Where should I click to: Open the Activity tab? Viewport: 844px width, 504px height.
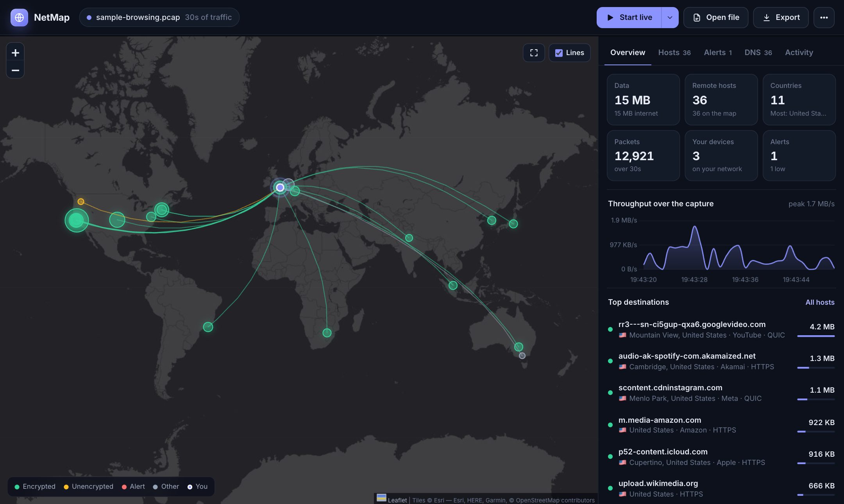point(799,52)
